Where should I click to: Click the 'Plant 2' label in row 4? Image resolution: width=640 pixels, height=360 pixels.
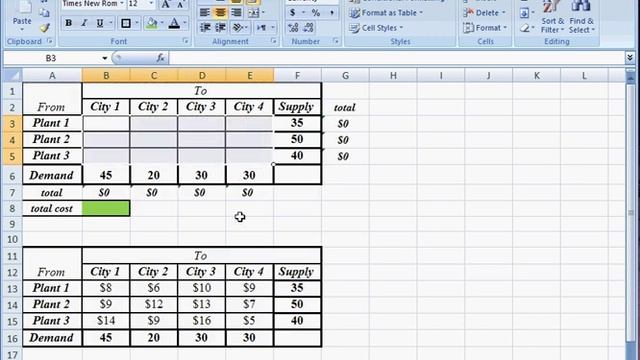point(52,140)
